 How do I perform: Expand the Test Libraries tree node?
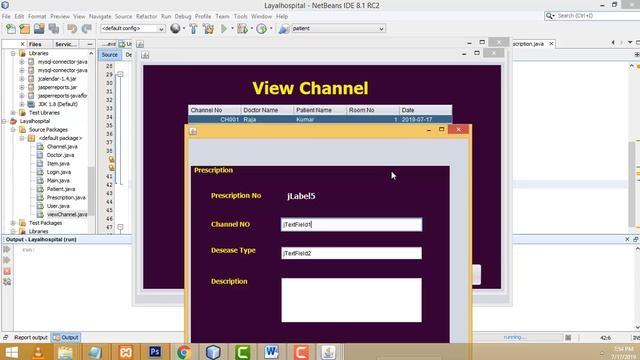pyautogui.click(x=13, y=113)
